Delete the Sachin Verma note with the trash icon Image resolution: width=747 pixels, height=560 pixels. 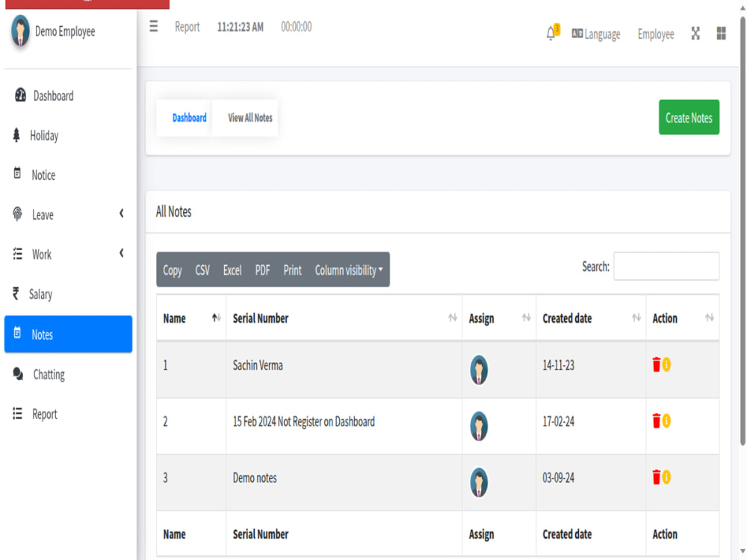coord(657,365)
